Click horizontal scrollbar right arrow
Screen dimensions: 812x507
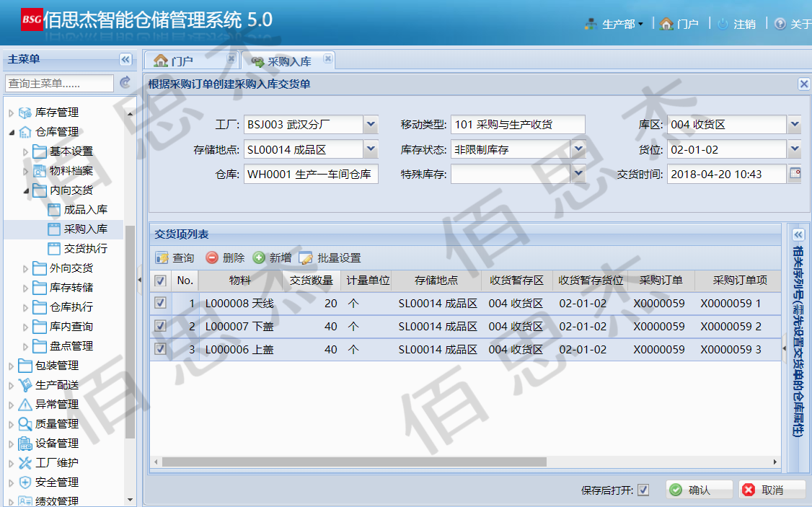[x=775, y=462]
